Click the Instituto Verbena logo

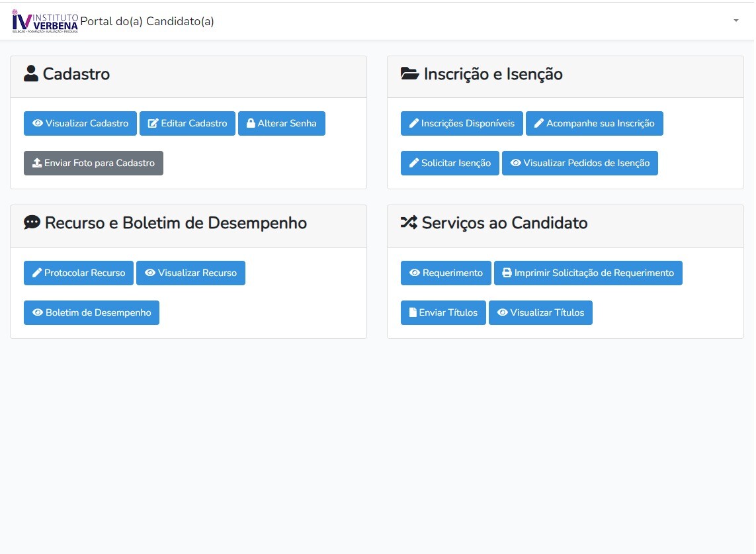(45, 21)
